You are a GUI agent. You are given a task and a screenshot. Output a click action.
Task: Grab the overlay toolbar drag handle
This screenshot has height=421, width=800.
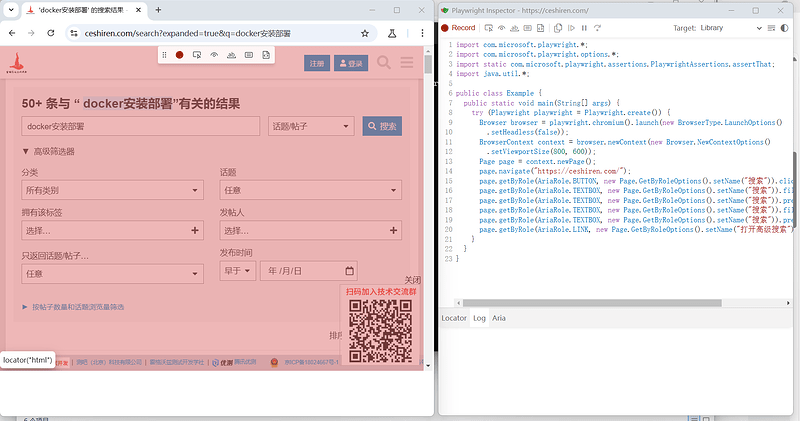(164, 55)
